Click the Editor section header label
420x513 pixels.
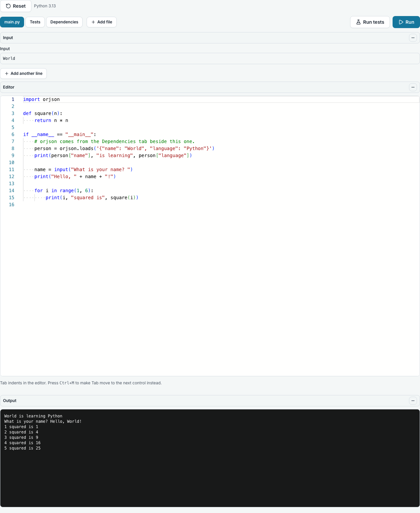pyautogui.click(x=9, y=87)
